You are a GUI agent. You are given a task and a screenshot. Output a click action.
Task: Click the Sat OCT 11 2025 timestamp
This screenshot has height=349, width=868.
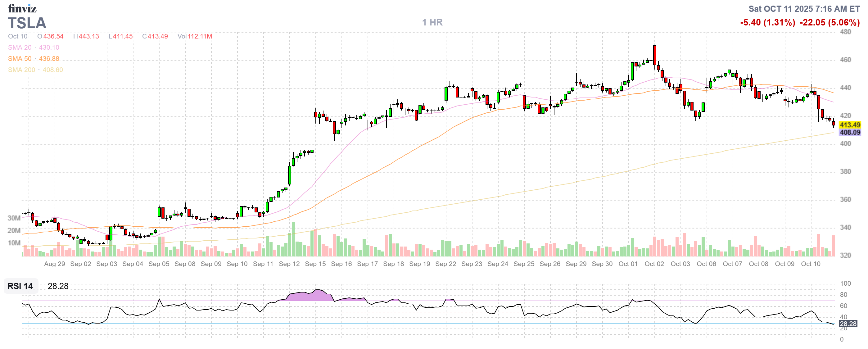pyautogui.click(x=804, y=9)
